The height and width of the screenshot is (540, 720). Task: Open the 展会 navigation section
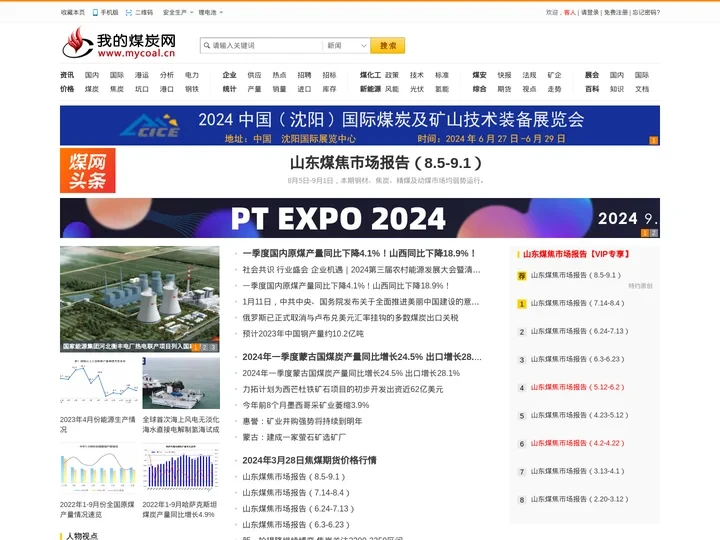pos(592,75)
